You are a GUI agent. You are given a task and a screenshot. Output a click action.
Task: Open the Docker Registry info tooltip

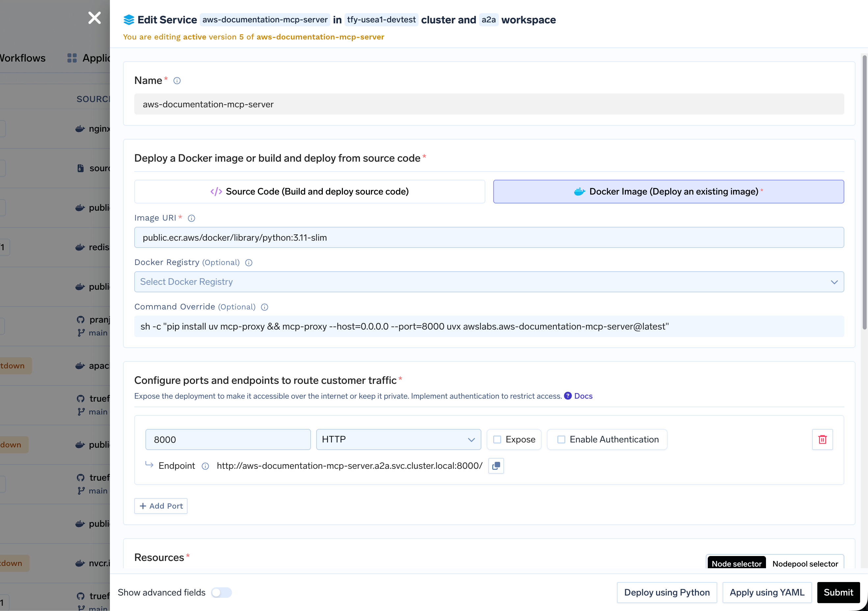pos(248,263)
